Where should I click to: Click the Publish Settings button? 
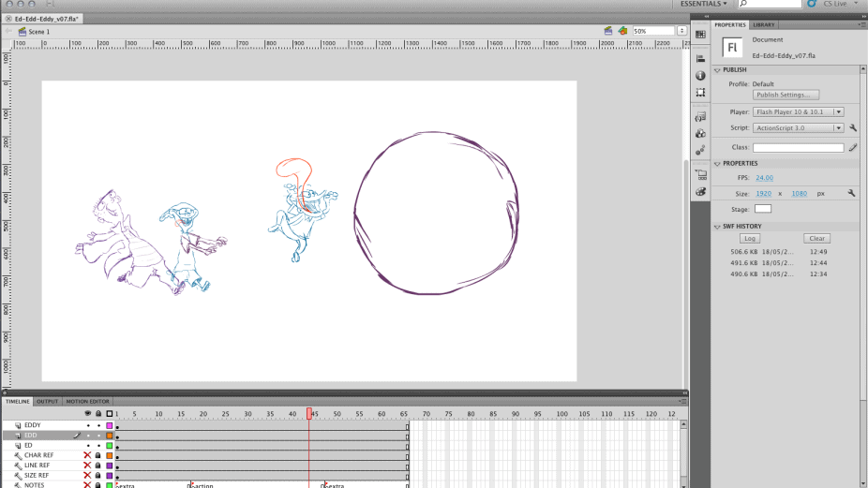coord(786,95)
